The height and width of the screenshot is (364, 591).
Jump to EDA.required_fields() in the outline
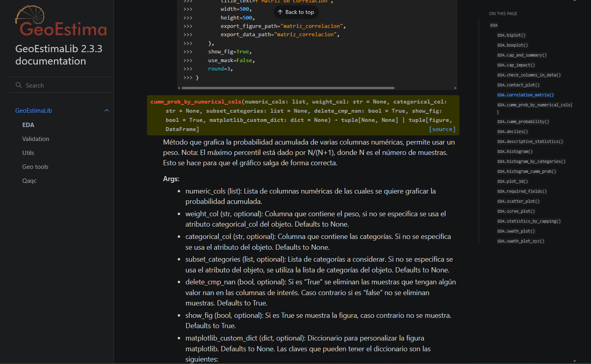point(522,191)
